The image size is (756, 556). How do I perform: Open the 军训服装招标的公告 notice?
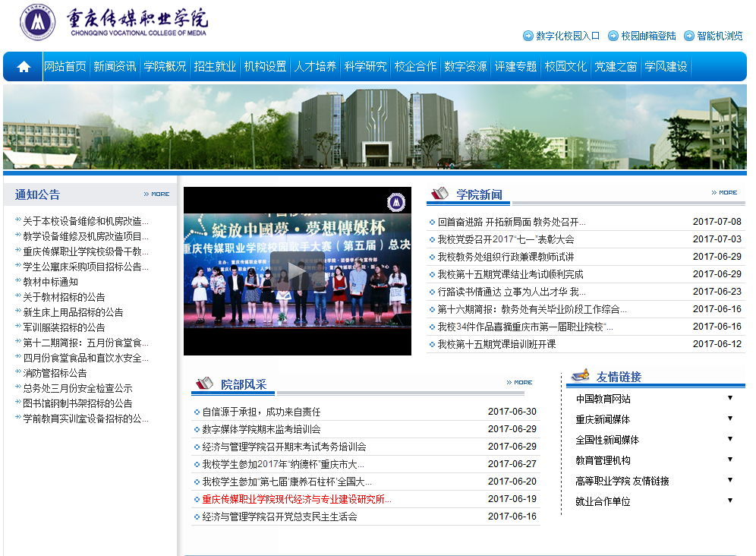[x=64, y=327]
